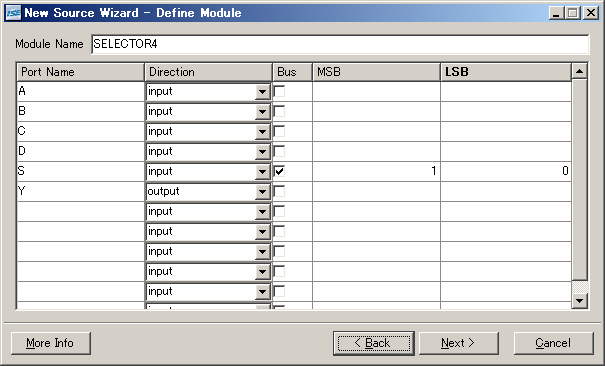The height and width of the screenshot is (366, 605).
Task: Tick Bus checkbox in third empty row
Action: [279, 252]
